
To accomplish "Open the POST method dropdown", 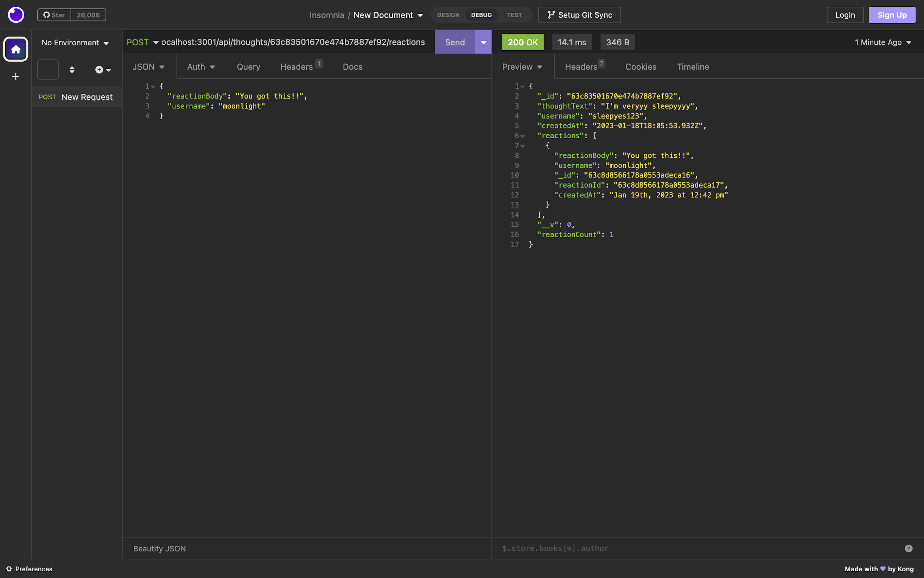I will click(142, 42).
